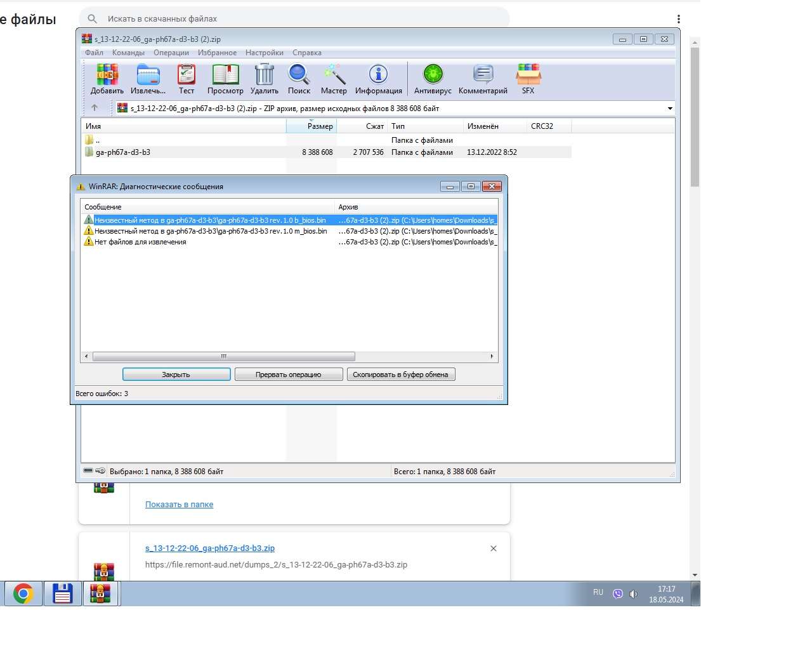
Task: Minimize the diagnostics dialog window
Action: 450,187
